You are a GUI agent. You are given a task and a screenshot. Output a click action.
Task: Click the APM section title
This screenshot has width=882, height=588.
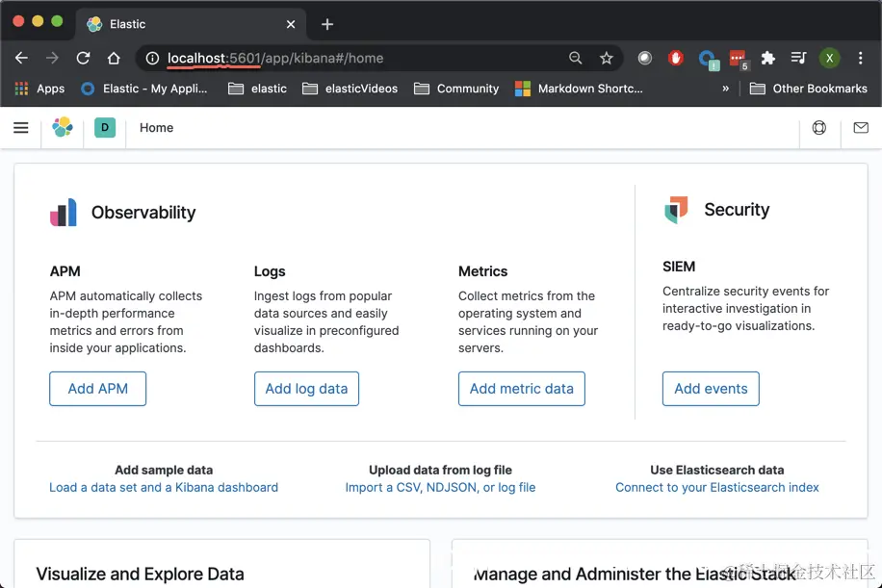65,271
